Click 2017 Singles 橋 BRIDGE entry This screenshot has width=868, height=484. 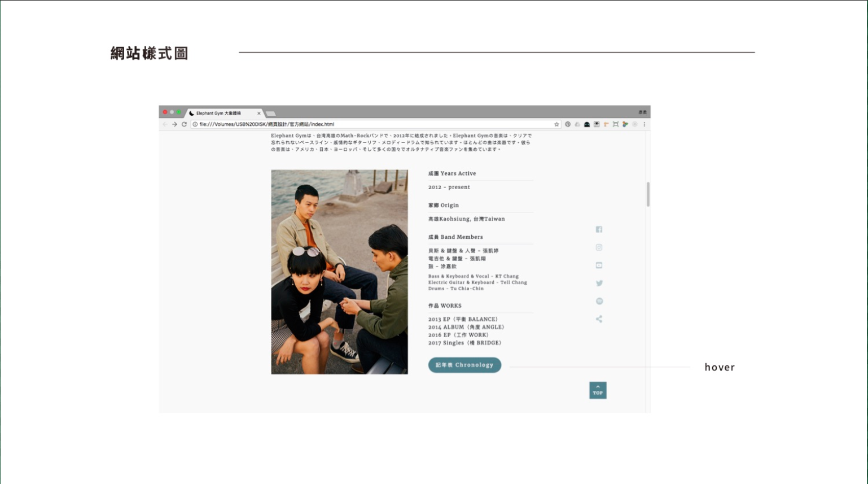(465, 343)
